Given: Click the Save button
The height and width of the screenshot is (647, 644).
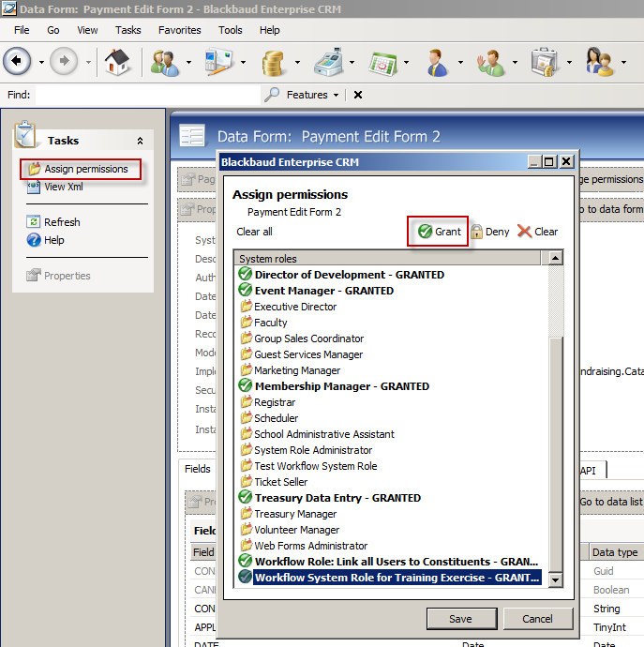Looking at the screenshot, I should [461, 619].
